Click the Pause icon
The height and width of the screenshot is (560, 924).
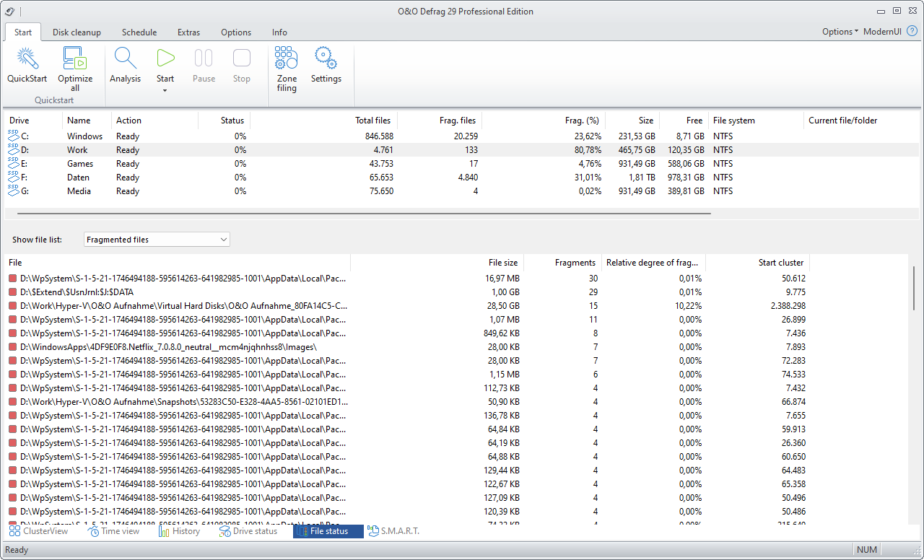tap(204, 58)
